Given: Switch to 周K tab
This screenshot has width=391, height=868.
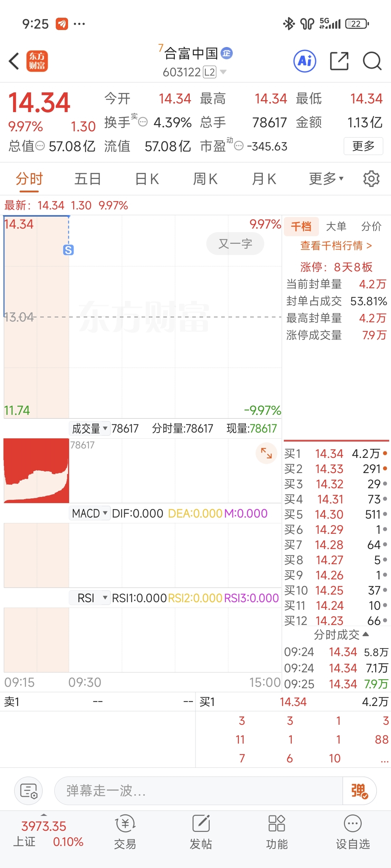Looking at the screenshot, I should pyautogui.click(x=205, y=179).
